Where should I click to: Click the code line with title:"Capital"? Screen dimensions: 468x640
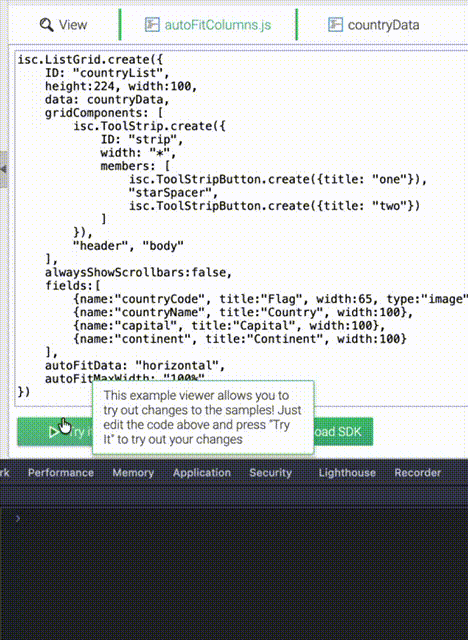click(229, 326)
